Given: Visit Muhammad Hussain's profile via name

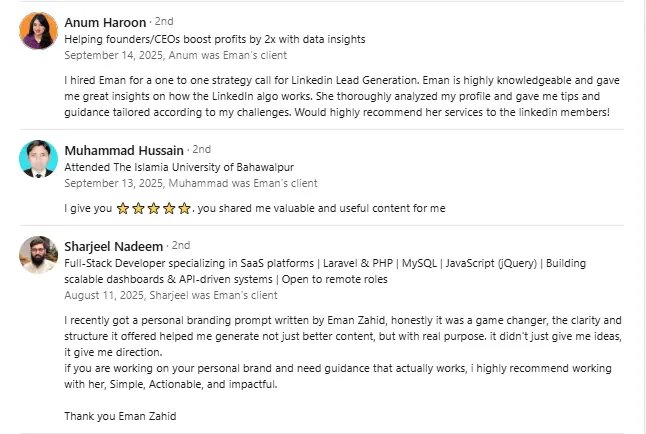Looking at the screenshot, I should click(125, 150).
